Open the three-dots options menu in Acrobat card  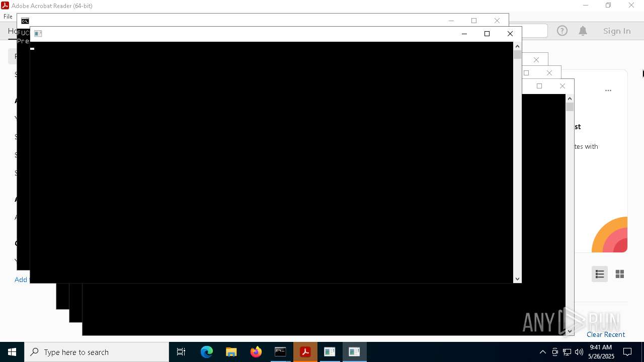pos(608,90)
